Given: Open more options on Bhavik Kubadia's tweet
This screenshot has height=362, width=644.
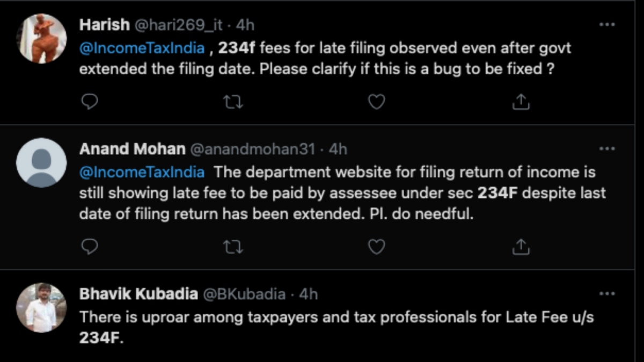Looking at the screenshot, I should (x=607, y=294).
